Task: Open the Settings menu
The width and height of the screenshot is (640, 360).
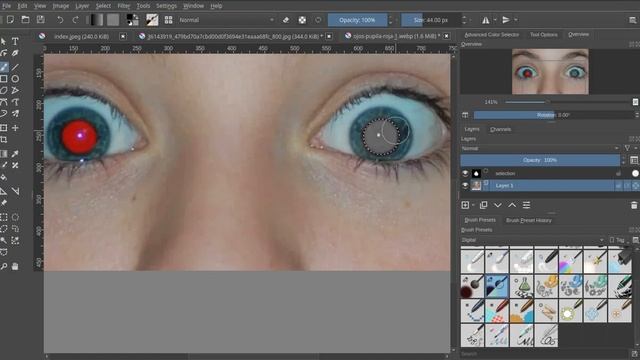Action: pyautogui.click(x=167, y=6)
